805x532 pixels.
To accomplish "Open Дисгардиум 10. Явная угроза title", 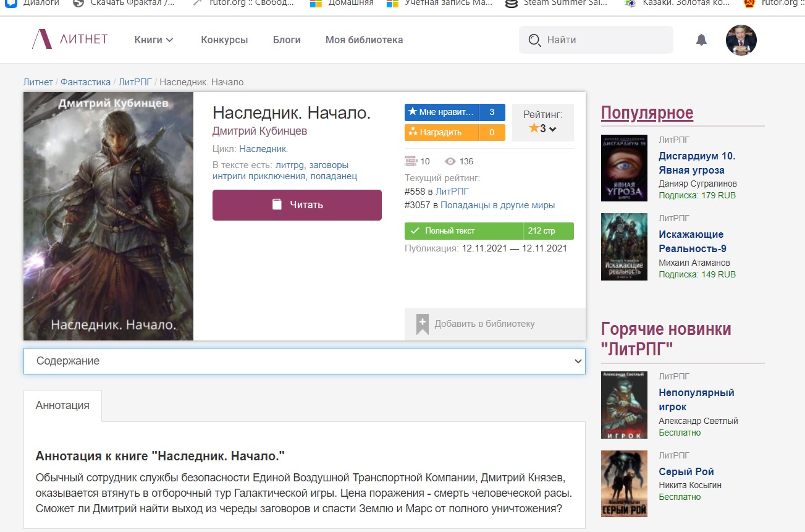I will 697,163.
